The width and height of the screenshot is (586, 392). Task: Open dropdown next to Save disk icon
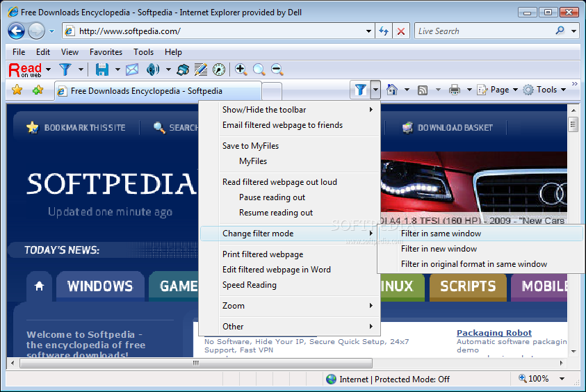[x=117, y=70]
